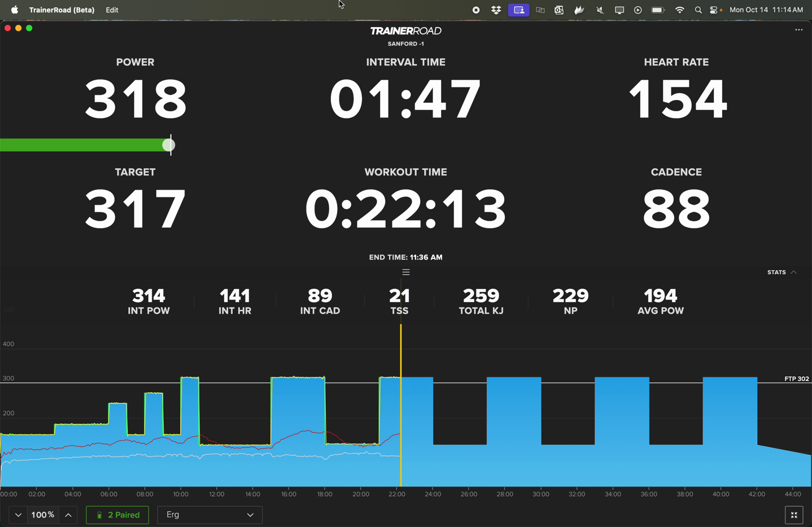
Task: Click the date and time Mon Oct 14
Action: coord(766,10)
